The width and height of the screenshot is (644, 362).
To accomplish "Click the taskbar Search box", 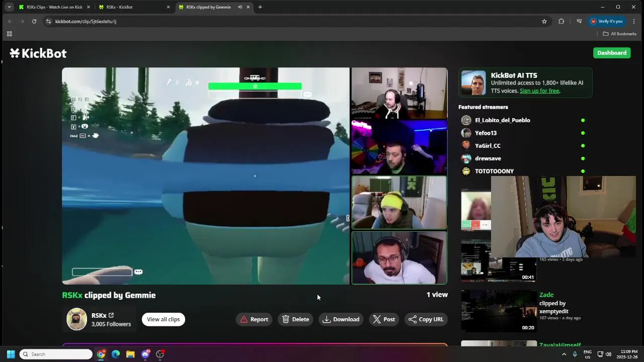I will 56,354.
